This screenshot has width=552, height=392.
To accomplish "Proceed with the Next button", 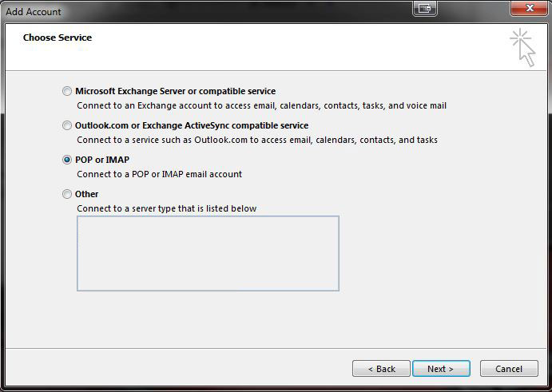I will 441,368.
